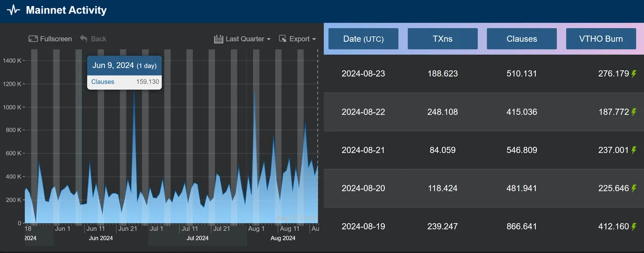
Task: Click the Jun 21 axis tick label
Action: (127, 229)
